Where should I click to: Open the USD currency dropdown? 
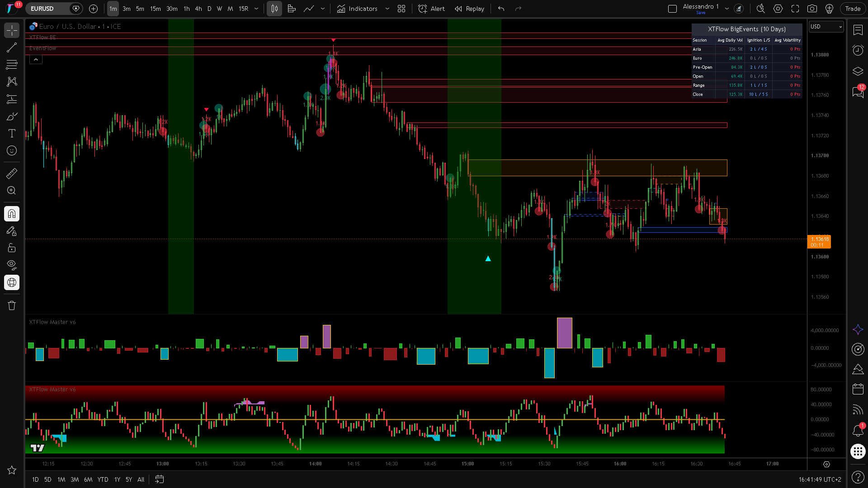pos(826,27)
